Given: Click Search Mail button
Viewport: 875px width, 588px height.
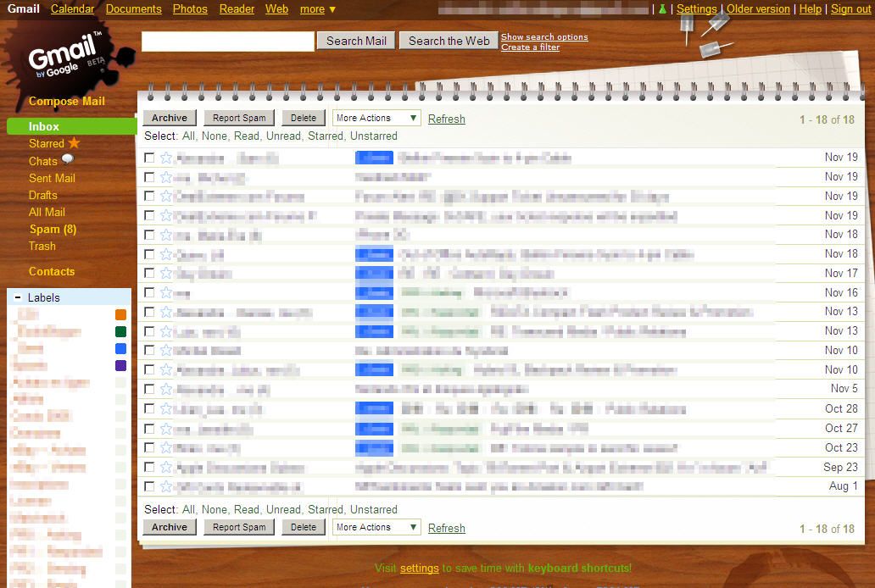Looking at the screenshot, I should pos(356,41).
